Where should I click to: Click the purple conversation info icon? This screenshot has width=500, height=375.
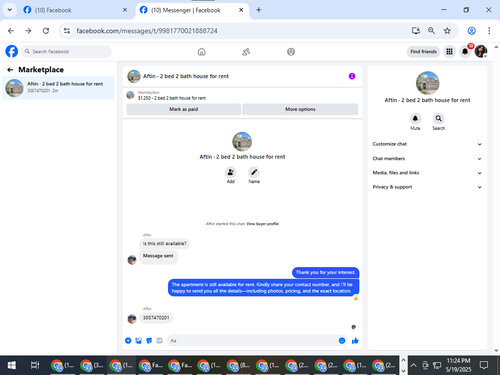pos(352,76)
